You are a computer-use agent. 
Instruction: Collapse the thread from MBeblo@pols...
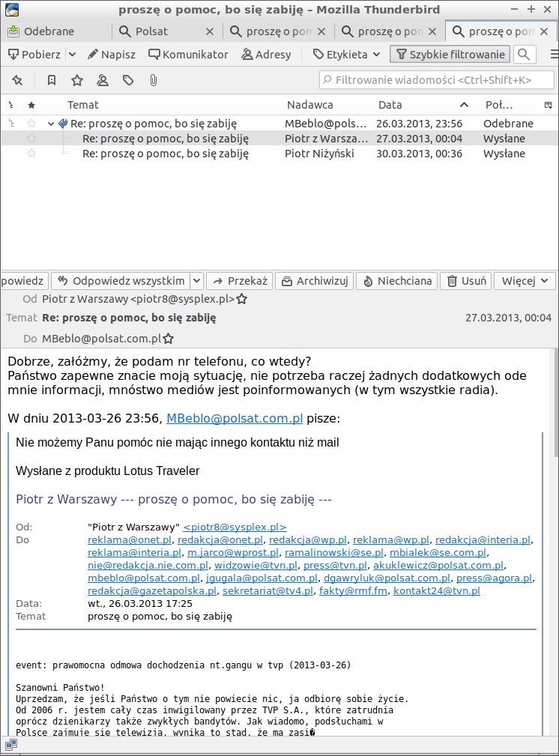tap(51, 124)
